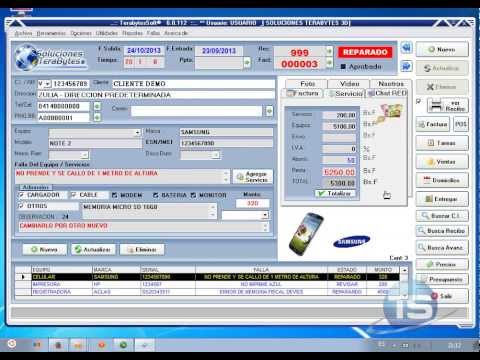
Task: Toggle the BATERIA accessory checkbox
Action: pos(156,195)
